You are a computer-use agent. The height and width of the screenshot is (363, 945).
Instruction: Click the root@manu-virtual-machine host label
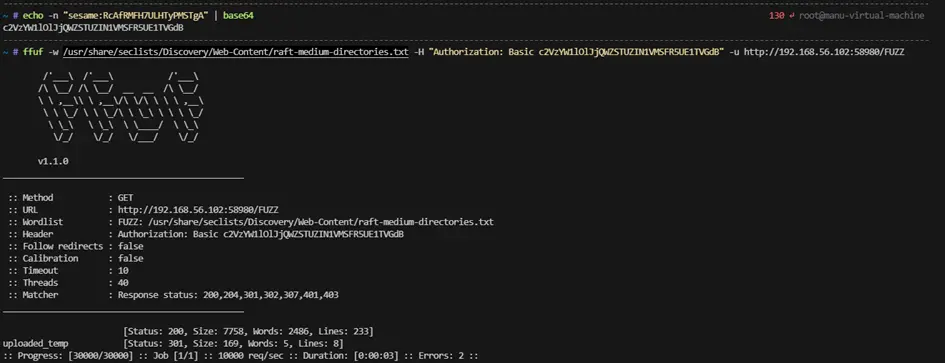(861, 16)
